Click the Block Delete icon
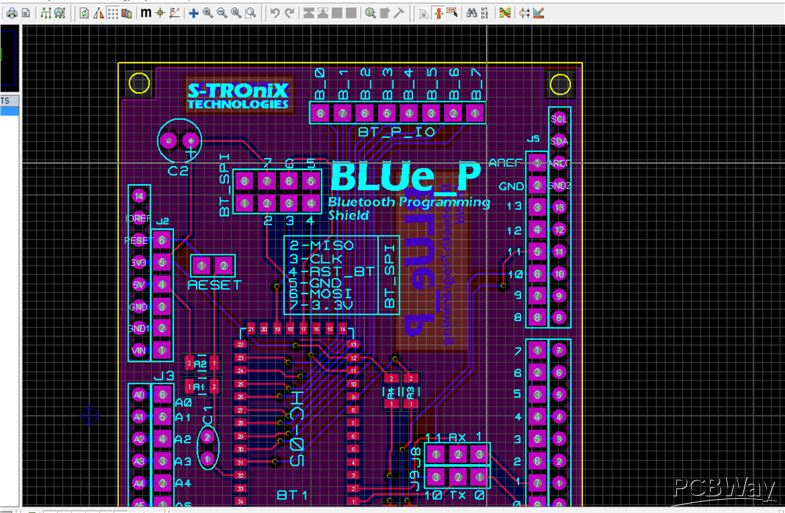Viewport: 785px width, 513px height. click(x=351, y=13)
